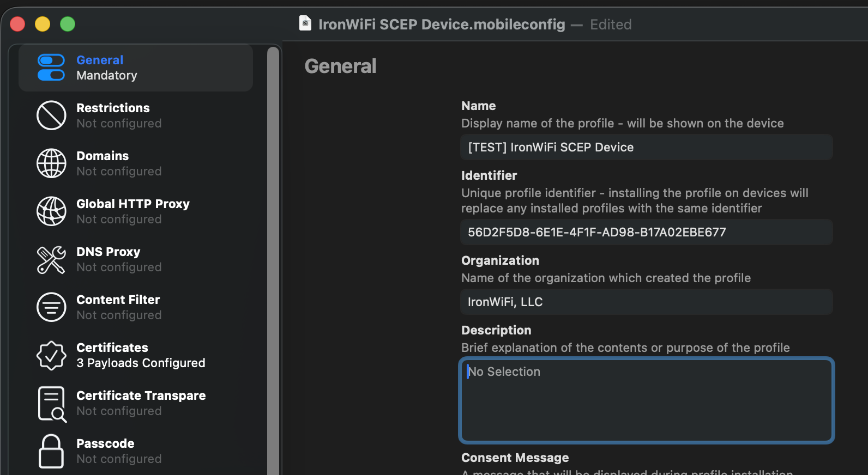Click the Domains globe icon

click(51, 163)
